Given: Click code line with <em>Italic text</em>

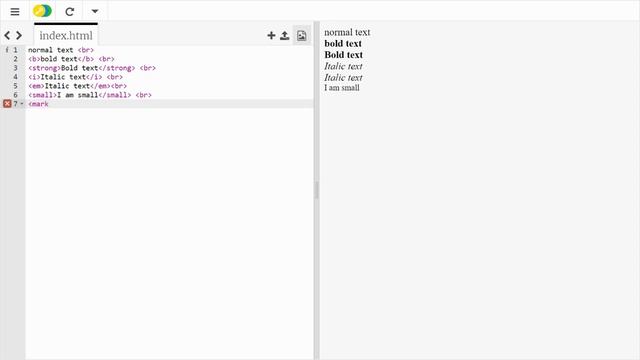Looking at the screenshot, I should pyautogui.click(x=77, y=86).
